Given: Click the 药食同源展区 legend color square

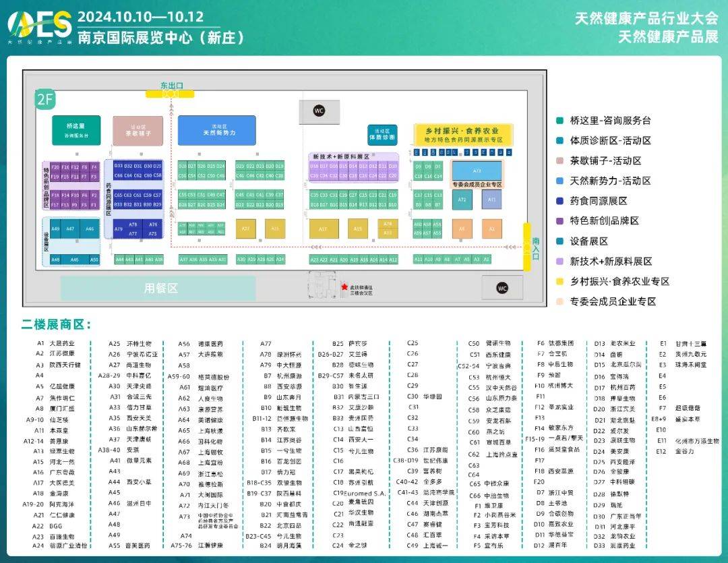Looking at the screenshot, I should pyautogui.click(x=559, y=201).
